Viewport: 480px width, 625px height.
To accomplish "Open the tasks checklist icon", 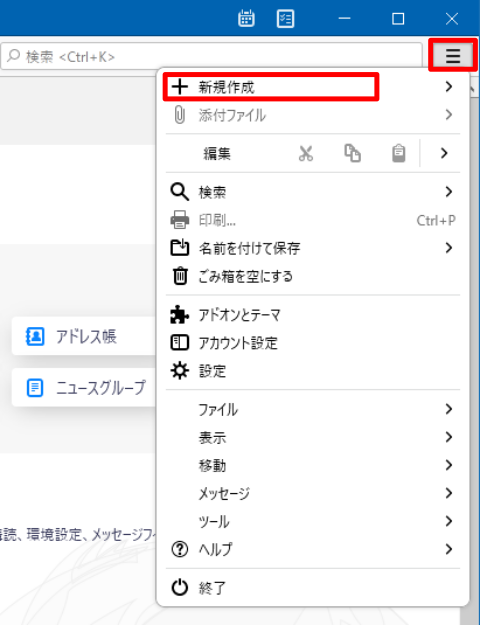I will pos(285,18).
